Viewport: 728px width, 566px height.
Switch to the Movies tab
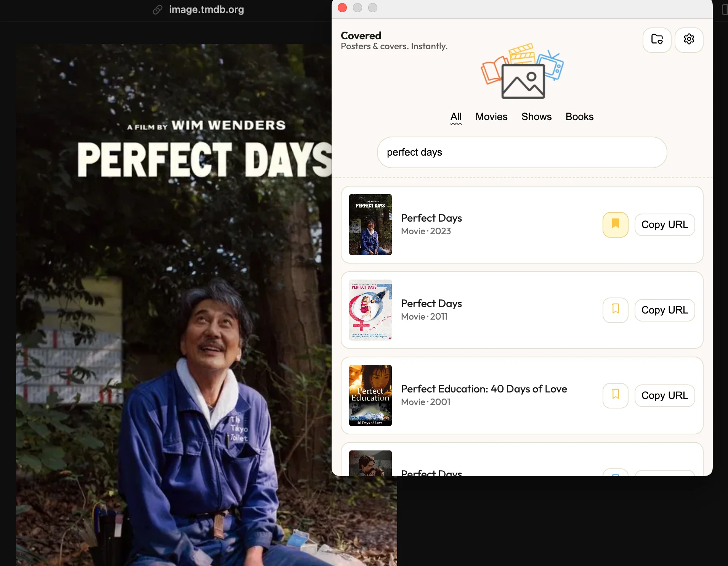(x=491, y=117)
